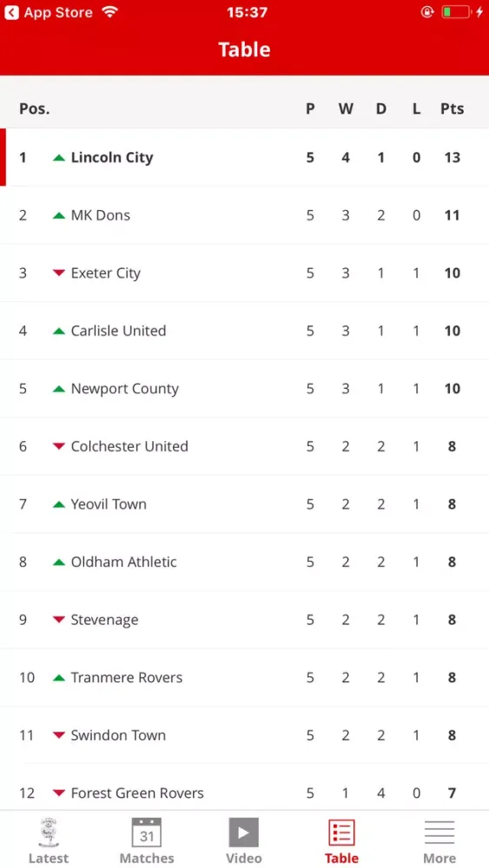Select Newport County in the table
The image size is (489, 868).
click(124, 389)
